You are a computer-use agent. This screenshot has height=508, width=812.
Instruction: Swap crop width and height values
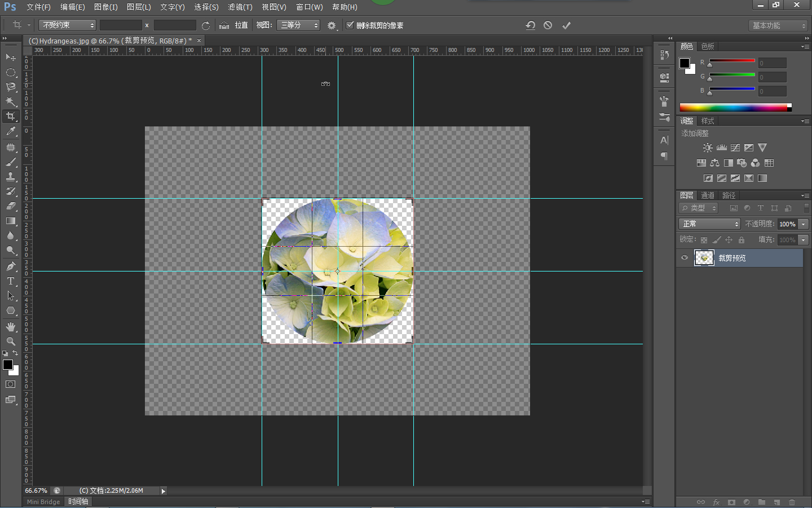[x=205, y=25]
